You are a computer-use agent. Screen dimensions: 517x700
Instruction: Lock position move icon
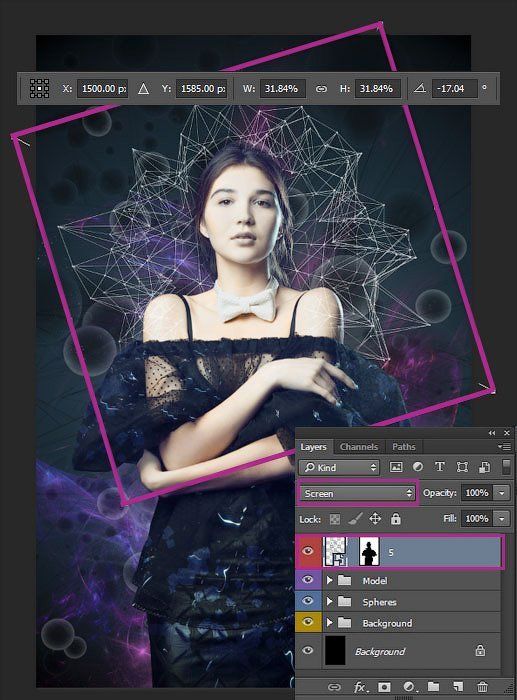click(x=375, y=519)
